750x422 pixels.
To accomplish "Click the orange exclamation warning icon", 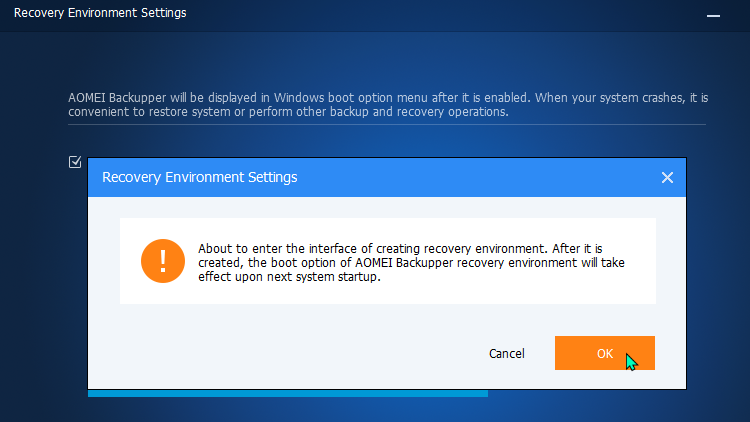I will [163, 261].
